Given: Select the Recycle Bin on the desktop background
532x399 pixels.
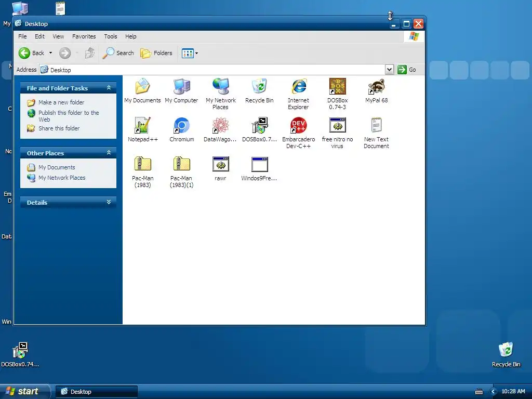Looking at the screenshot, I should point(506,354).
